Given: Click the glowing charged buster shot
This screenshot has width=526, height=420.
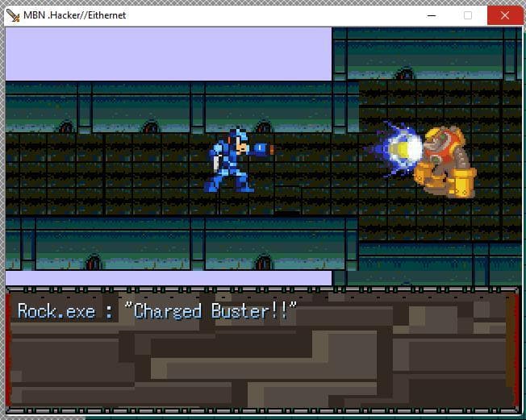Looking at the screenshot, I should tap(398, 149).
